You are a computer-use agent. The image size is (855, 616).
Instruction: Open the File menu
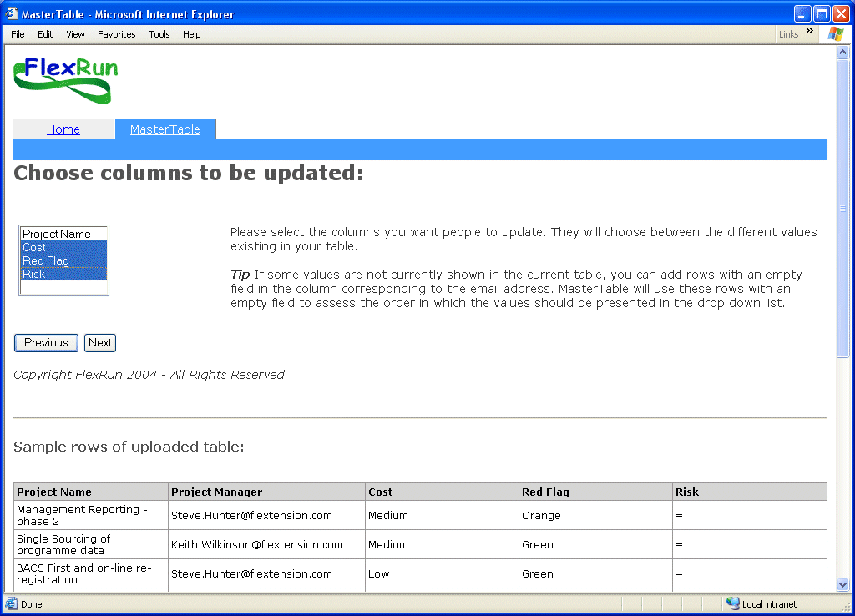(18, 34)
